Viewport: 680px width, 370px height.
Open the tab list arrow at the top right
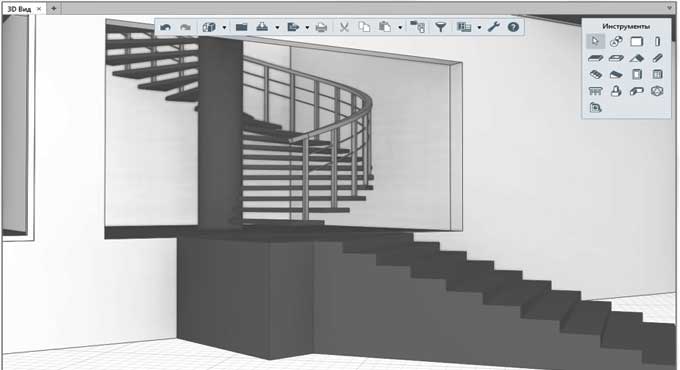[670, 8]
